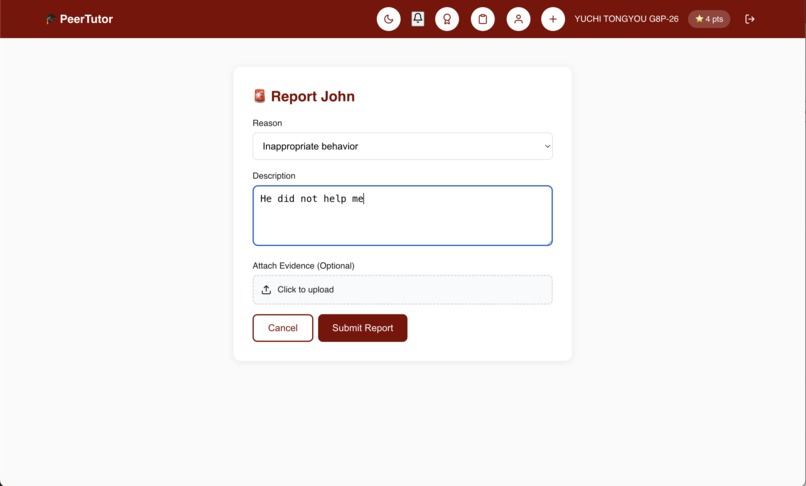
Task: Click the Submit Report button
Action: tap(362, 328)
